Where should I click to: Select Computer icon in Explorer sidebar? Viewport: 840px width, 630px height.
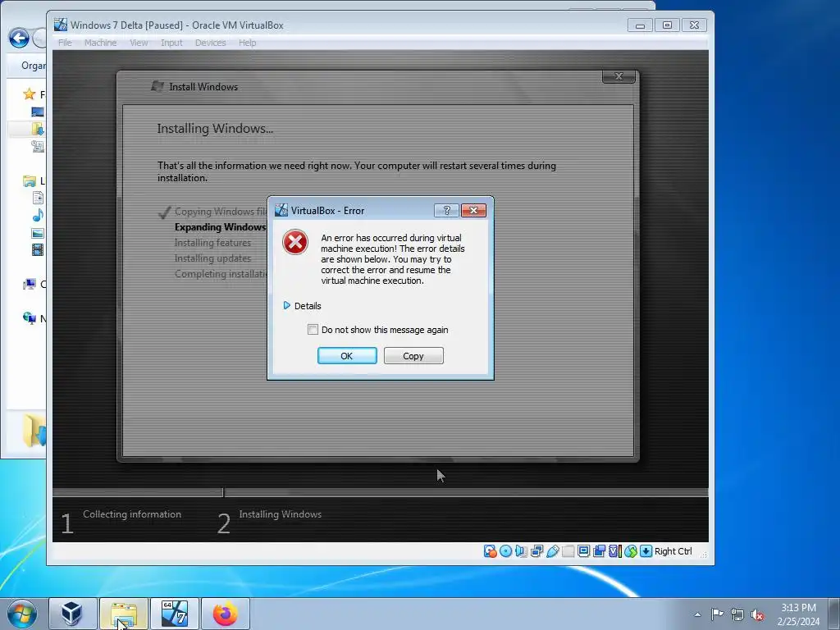click(29, 285)
